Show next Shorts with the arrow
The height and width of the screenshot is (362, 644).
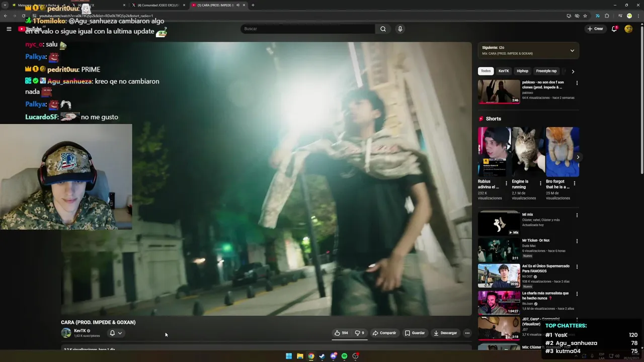[578, 157]
